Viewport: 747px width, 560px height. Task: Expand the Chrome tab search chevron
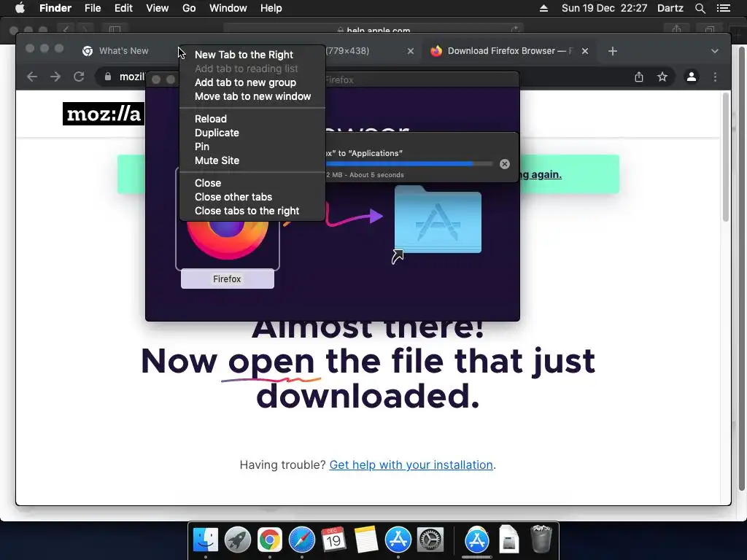click(x=715, y=51)
